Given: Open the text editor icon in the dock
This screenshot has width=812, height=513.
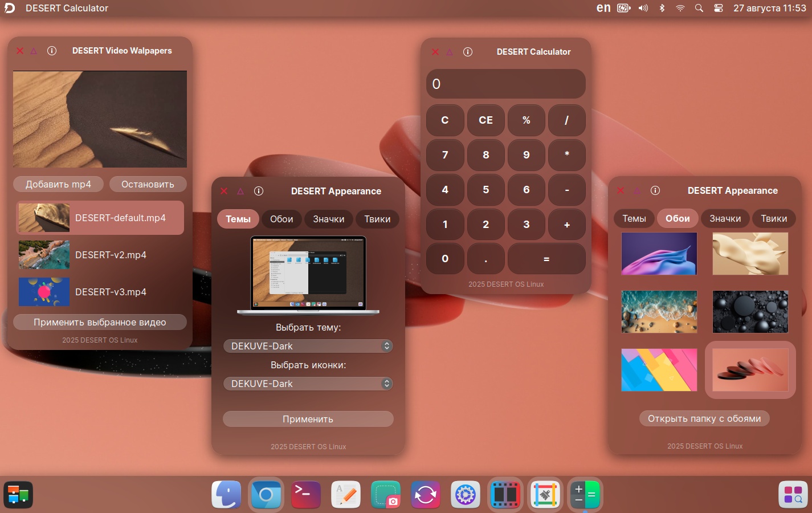Looking at the screenshot, I should (345, 494).
